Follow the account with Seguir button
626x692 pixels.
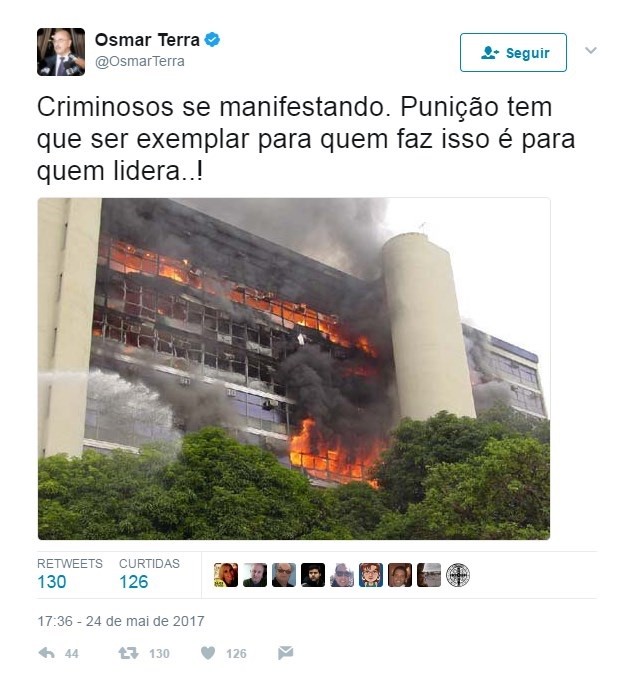click(513, 53)
